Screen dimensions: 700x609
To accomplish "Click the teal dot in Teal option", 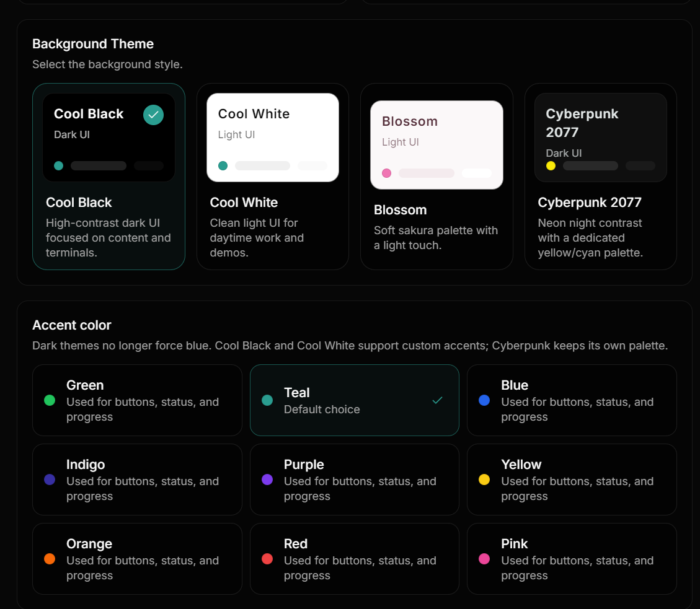I will (267, 400).
